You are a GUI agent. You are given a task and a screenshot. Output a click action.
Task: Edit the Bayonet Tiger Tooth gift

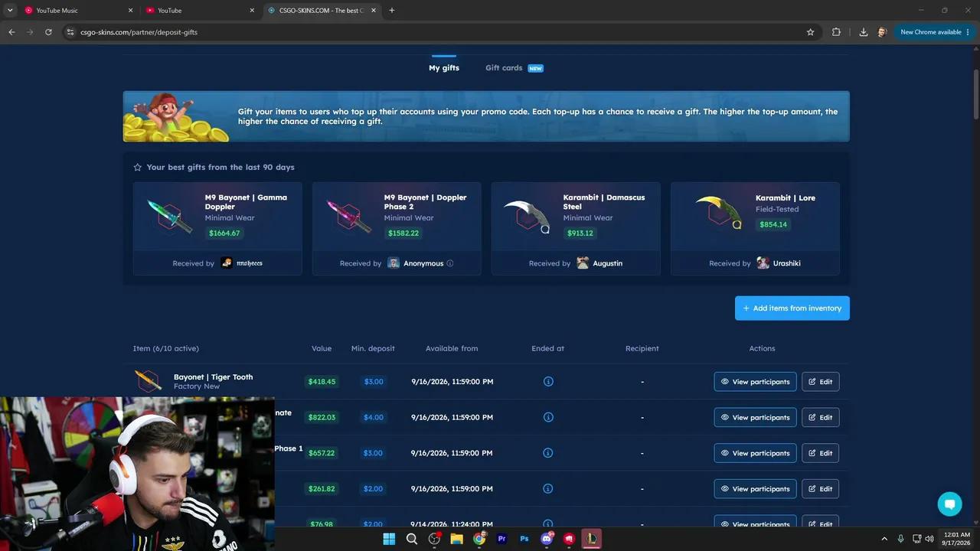(x=821, y=382)
